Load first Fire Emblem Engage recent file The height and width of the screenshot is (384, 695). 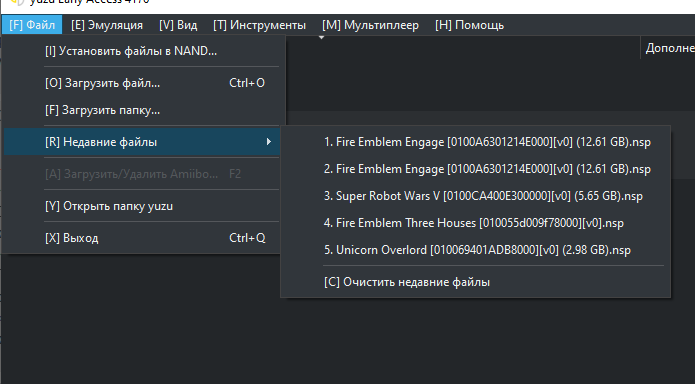[x=476, y=142]
